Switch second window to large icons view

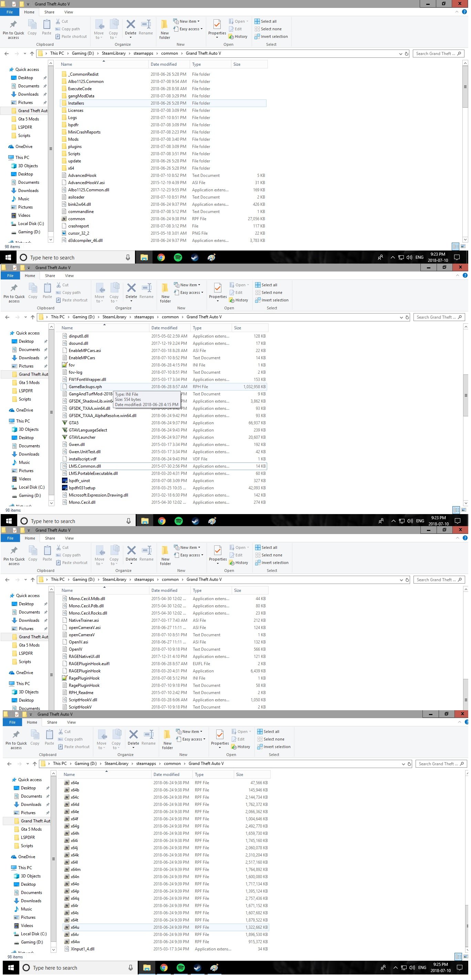(464, 510)
